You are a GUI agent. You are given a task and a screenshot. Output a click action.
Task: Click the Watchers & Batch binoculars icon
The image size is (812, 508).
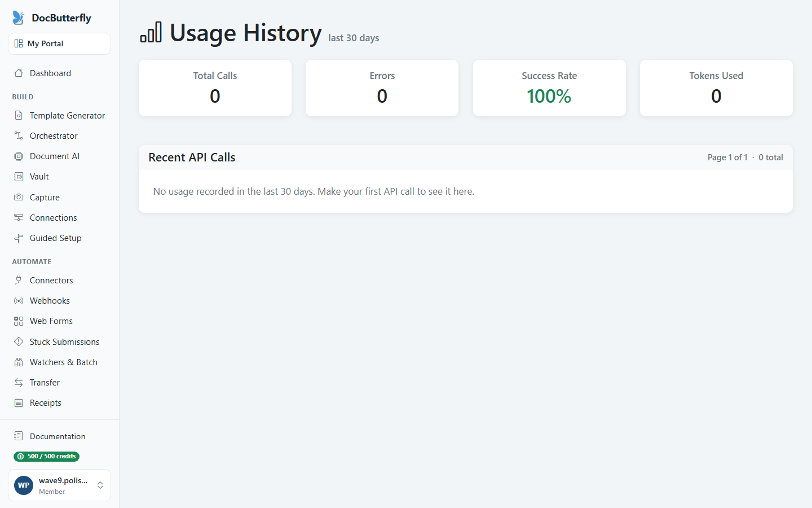[x=19, y=362]
